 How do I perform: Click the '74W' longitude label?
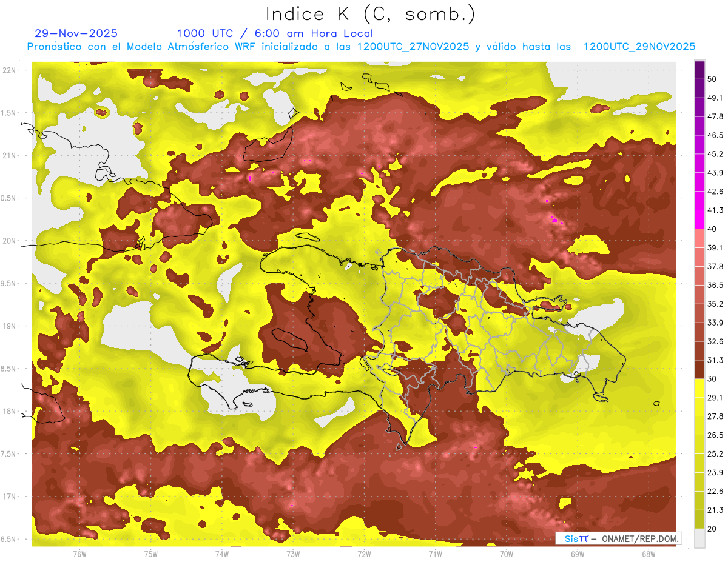pyautogui.click(x=222, y=554)
